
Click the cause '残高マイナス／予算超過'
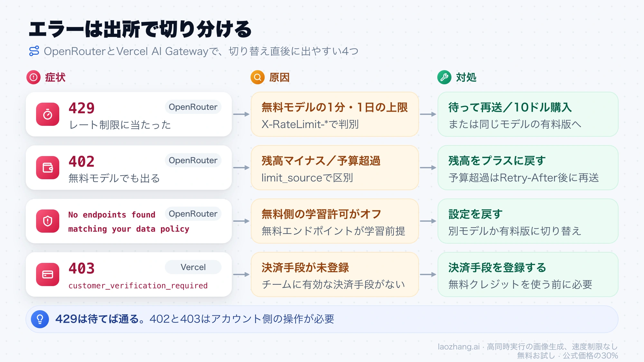[321, 161]
